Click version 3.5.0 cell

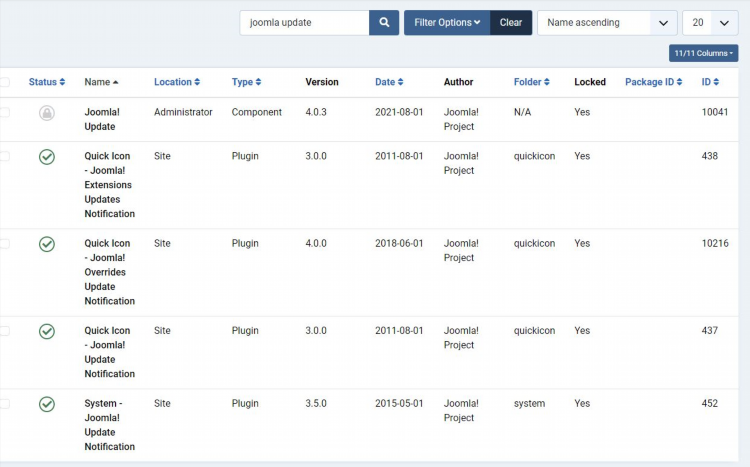[316, 403]
